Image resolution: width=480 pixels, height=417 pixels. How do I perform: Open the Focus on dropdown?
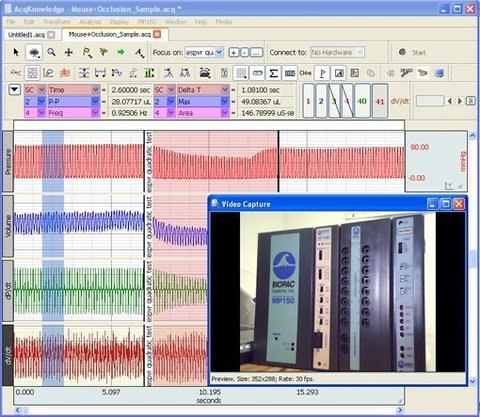coord(204,52)
